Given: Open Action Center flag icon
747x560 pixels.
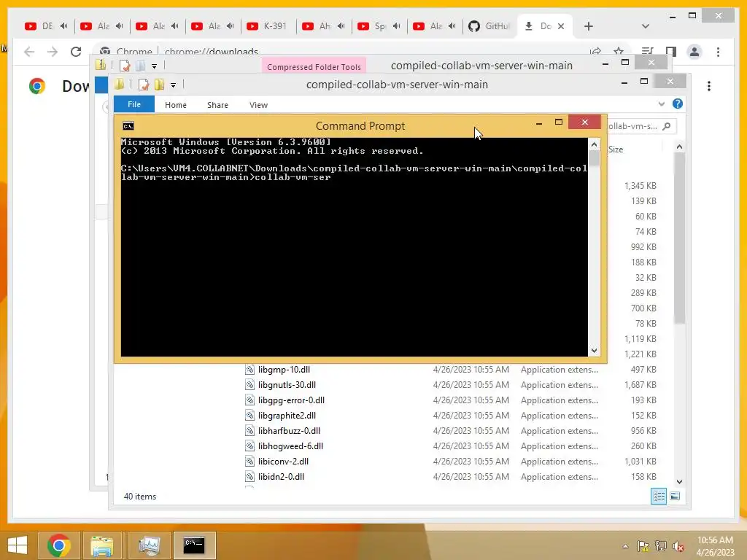Looking at the screenshot, I should click(x=643, y=546).
